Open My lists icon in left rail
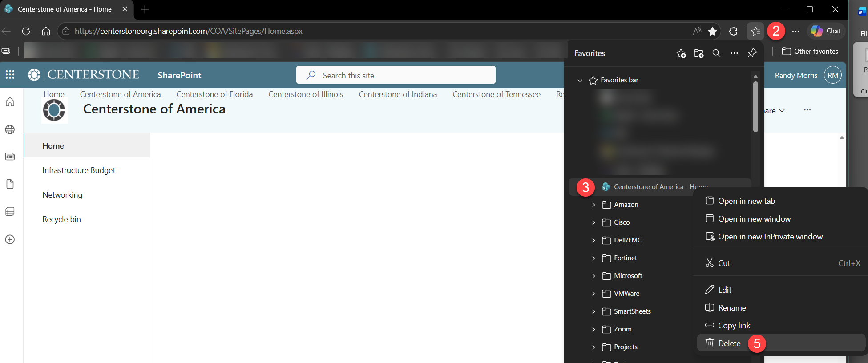This screenshot has width=868, height=363. point(10,211)
